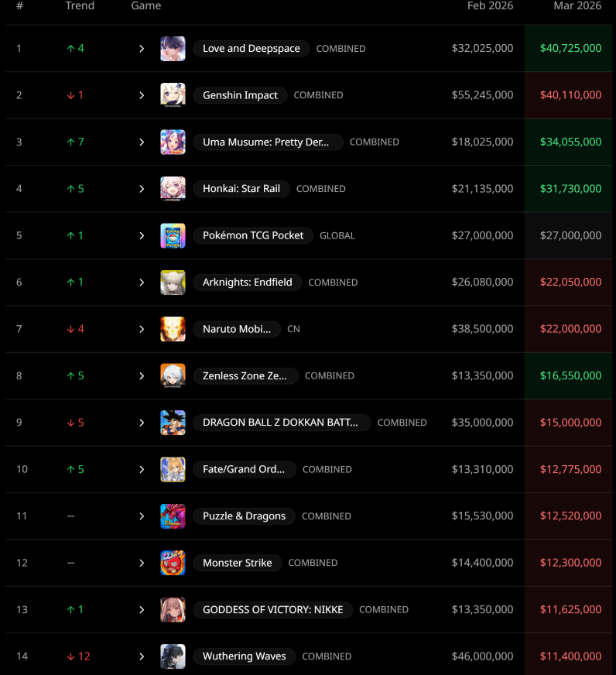Viewport: 616px width, 675px height.
Task: Expand the Wuthering Waves row chevron
Action: (142, 656)
